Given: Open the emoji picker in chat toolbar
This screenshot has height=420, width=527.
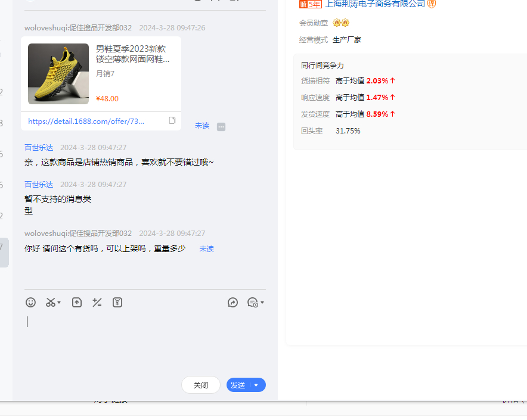Looking at the screenshot, I should 31,303.
